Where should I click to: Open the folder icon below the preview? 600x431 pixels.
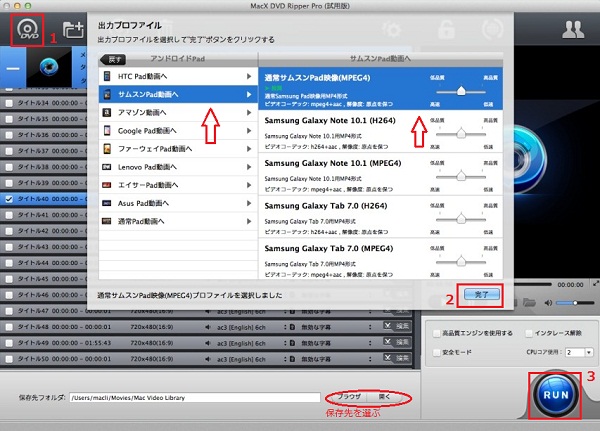pos(529,302)
